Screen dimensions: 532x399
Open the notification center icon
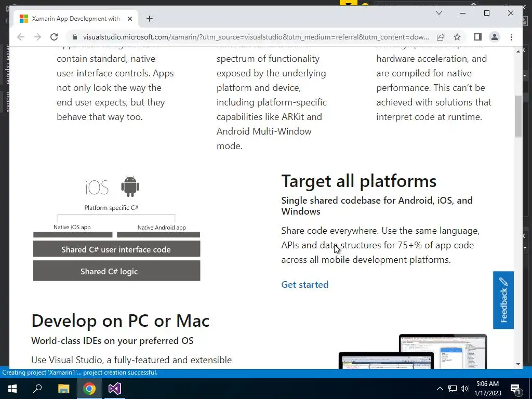coord(516,389)
